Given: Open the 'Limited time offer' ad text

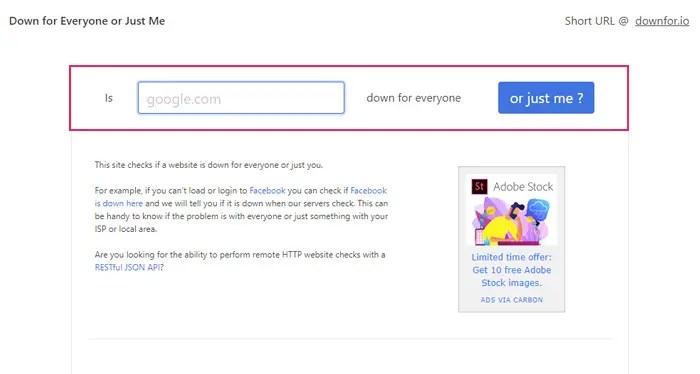Looking at the screenshot, I should click(511, 257).
